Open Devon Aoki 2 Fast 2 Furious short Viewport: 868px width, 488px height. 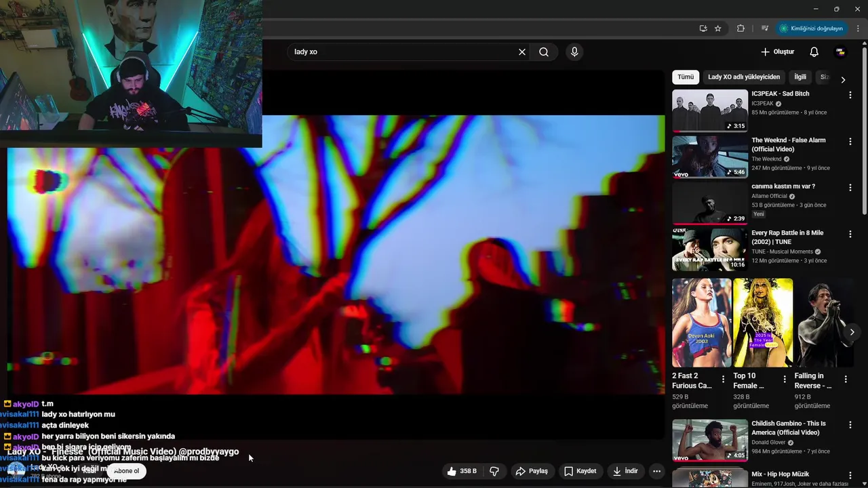click(702, 323)
